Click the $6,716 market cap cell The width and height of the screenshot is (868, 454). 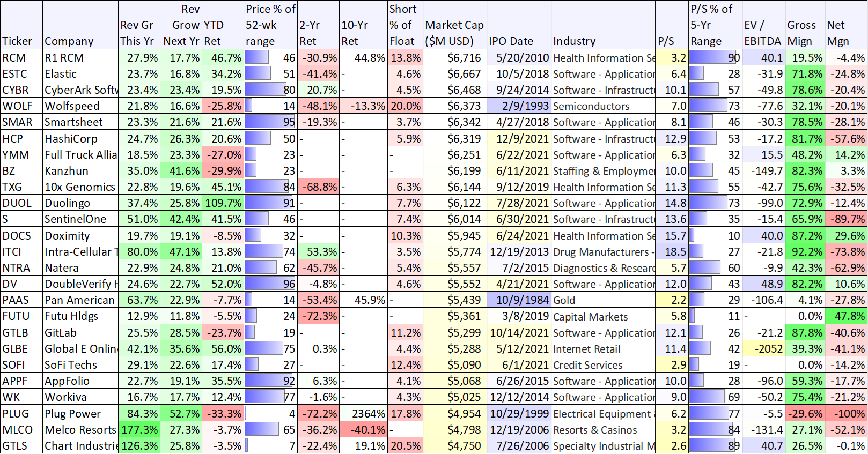coord(454,58)
